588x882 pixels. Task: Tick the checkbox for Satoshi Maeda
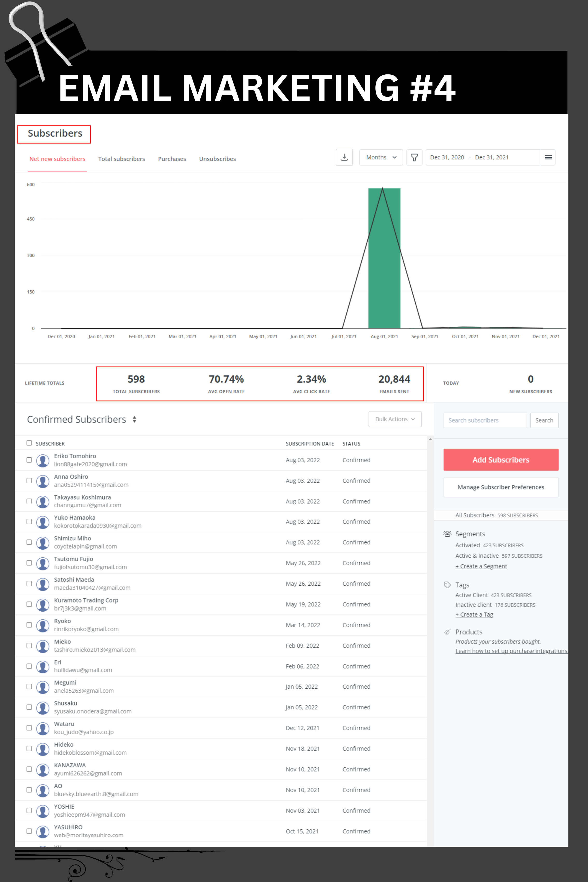29,584
